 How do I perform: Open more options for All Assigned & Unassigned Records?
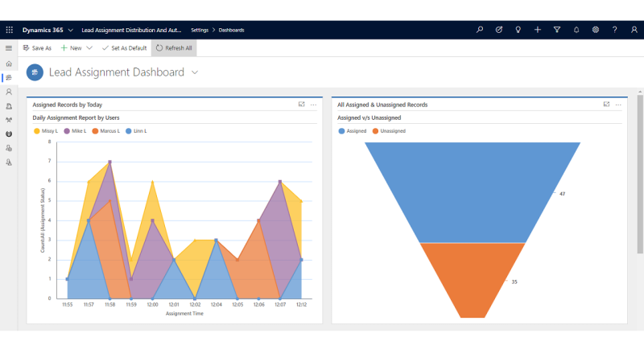[618, 105]
